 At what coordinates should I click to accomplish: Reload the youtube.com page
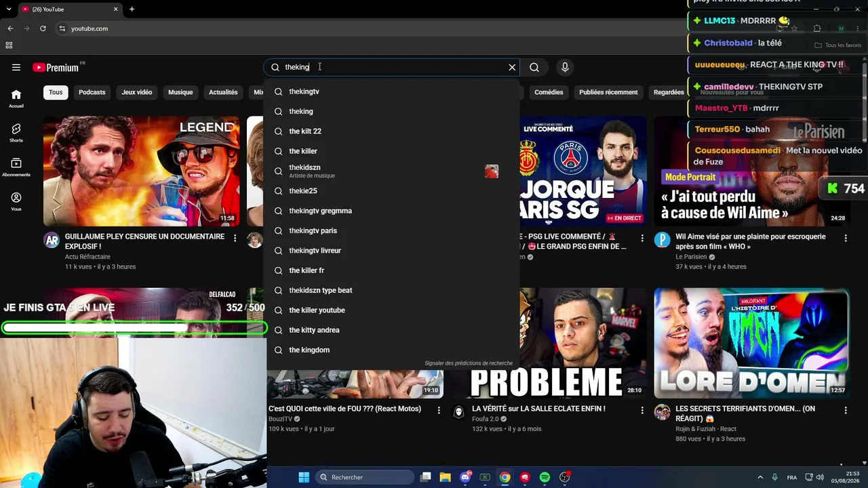pyautogui.click(x=43, y=28)
